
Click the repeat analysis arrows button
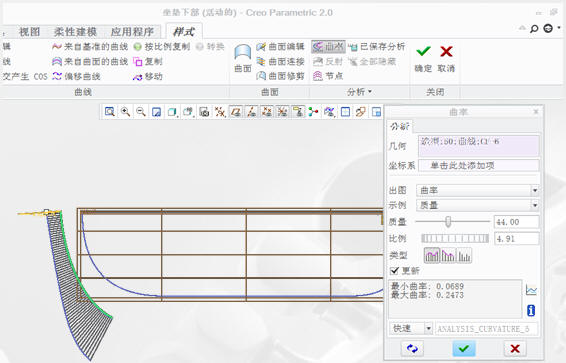click(412, 349)
